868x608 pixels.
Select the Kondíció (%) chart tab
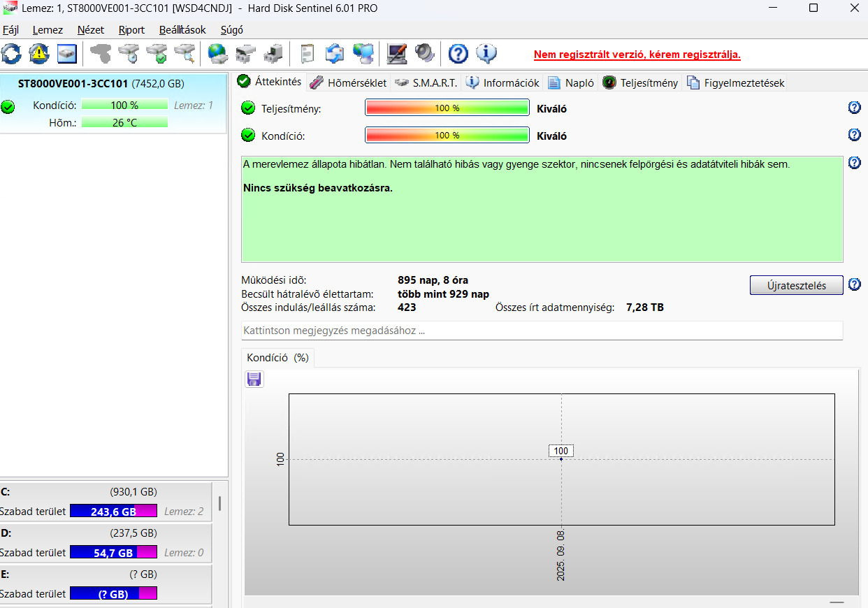(277, 357)
